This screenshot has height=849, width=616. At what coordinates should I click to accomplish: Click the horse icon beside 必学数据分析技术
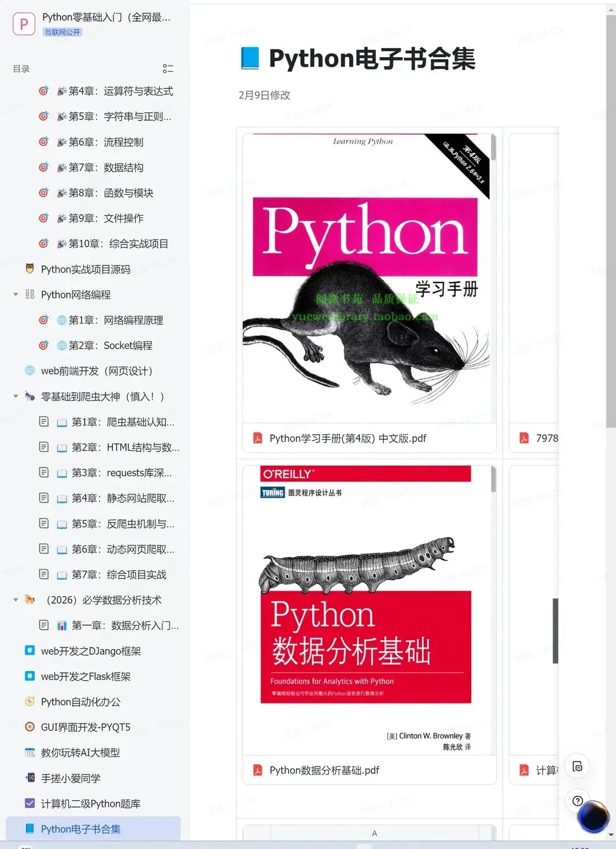[30, 600]
